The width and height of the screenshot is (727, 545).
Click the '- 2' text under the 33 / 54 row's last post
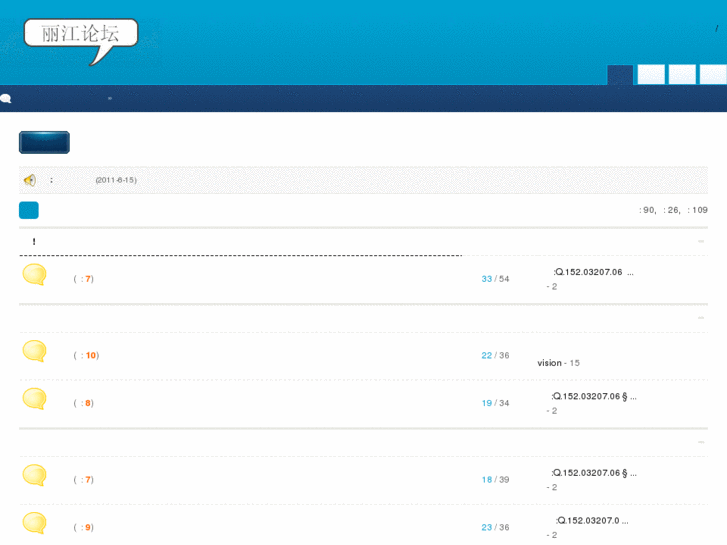(552, 287)
